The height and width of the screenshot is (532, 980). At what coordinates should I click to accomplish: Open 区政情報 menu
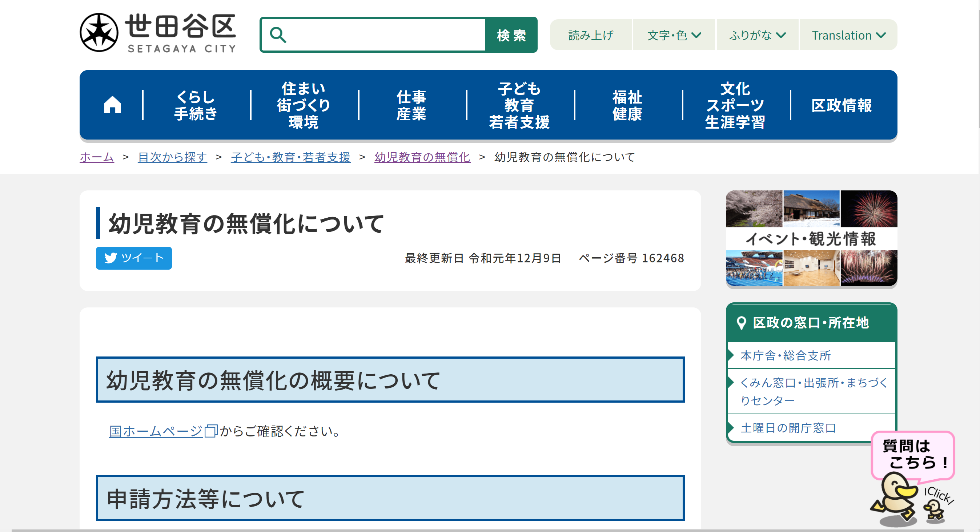point(842,105)
